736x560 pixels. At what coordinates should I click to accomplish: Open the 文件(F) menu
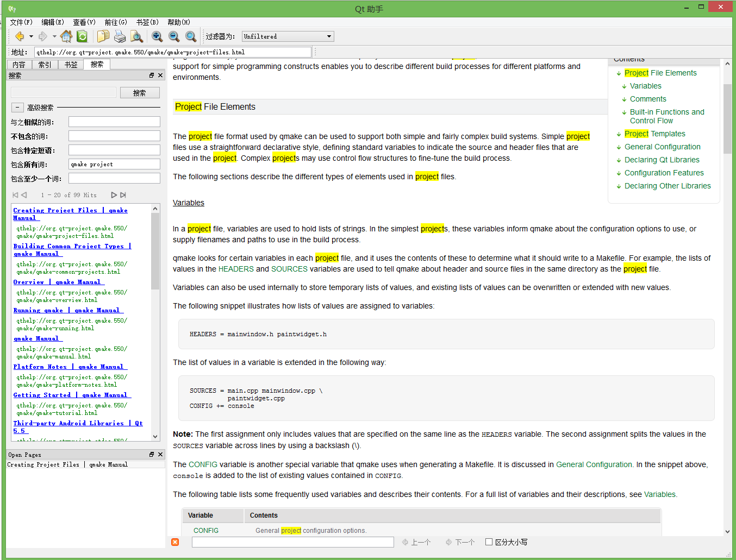tap(21, 22)
